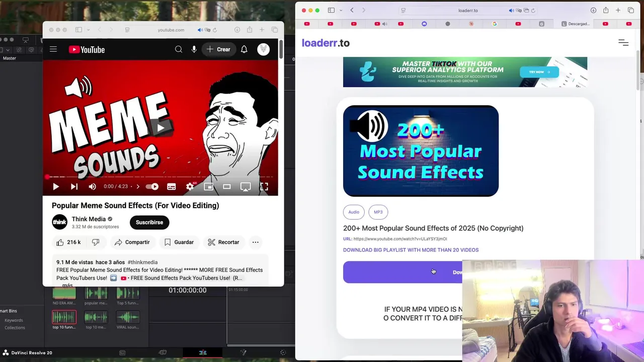The width and height of the screenshot is (644, 362).
Task: Click play button in YouTube player bar
Action: pos(56,187)
